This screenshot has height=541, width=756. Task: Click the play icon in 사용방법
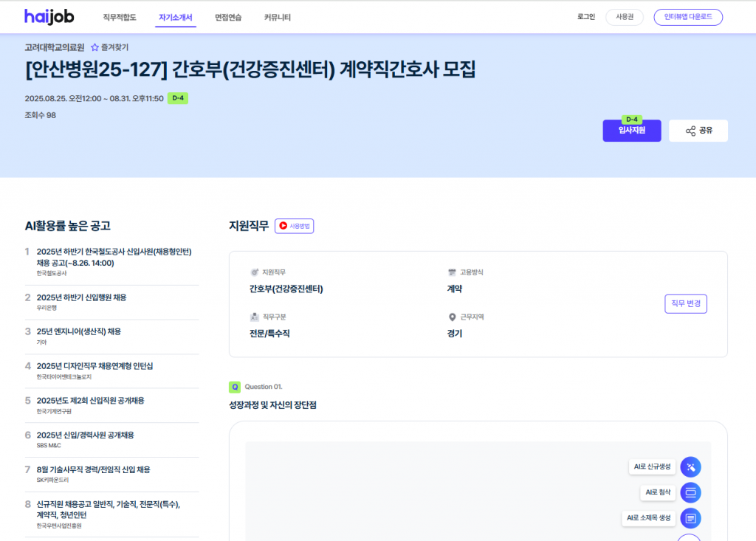pyautogui.click(x=283, y=226)
